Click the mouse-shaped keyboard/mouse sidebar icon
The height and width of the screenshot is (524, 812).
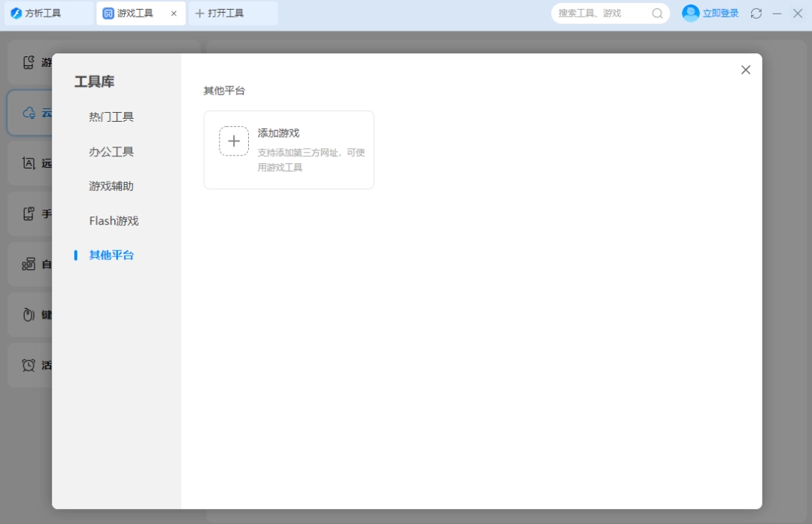pos(29,314)
